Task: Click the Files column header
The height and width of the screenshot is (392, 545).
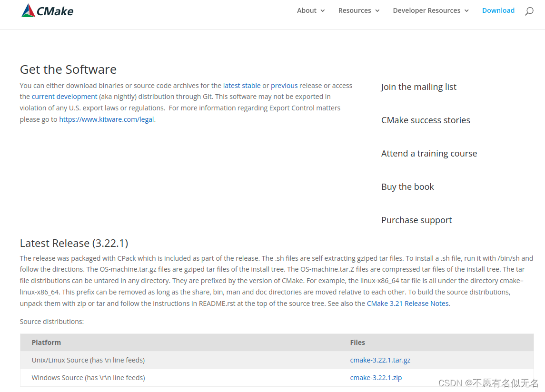Action: click(x=357, y=343)
